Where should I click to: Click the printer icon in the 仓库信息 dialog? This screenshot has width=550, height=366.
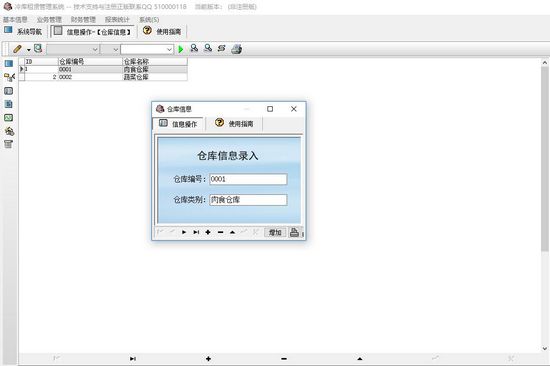[x=295, y=232]
